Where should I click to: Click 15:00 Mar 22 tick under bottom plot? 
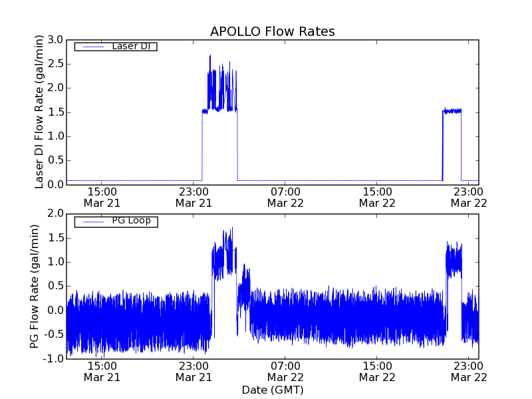tap(377, 371)
